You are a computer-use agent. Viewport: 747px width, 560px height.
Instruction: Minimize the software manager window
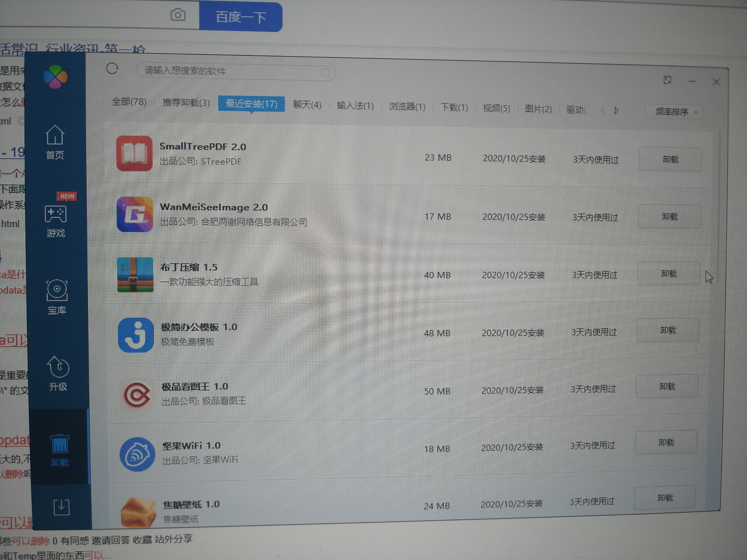click(692, 81)
